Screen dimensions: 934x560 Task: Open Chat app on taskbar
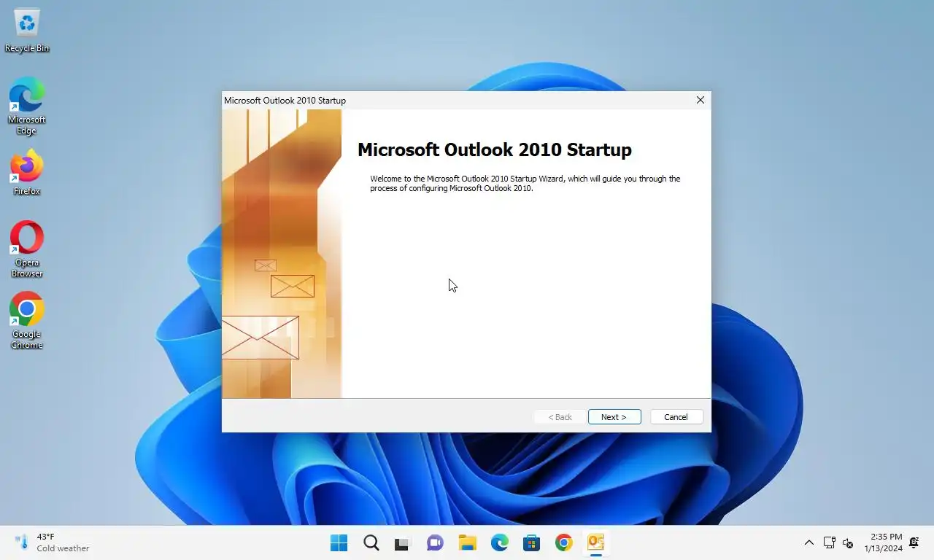coord(435,543)
